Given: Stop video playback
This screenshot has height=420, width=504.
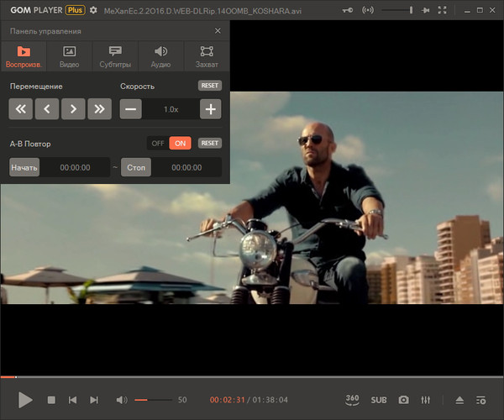Looking at the screenshot, I should 51,401.
